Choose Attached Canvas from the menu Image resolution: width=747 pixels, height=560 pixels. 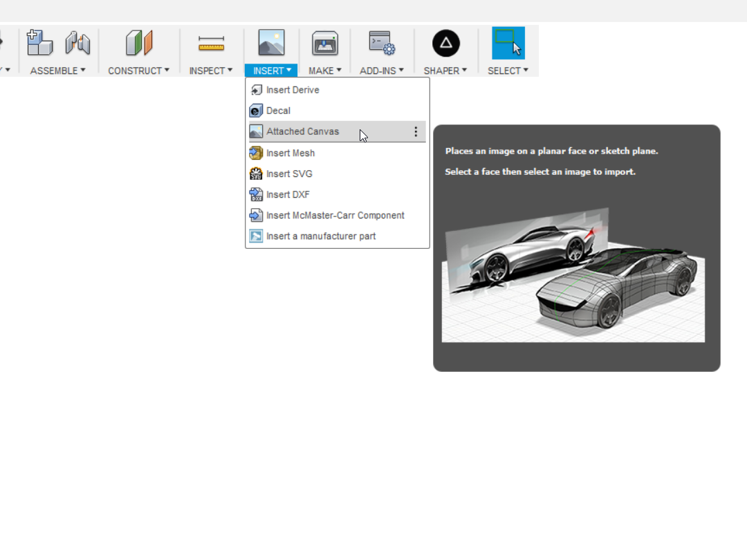(x=302, y=131)
